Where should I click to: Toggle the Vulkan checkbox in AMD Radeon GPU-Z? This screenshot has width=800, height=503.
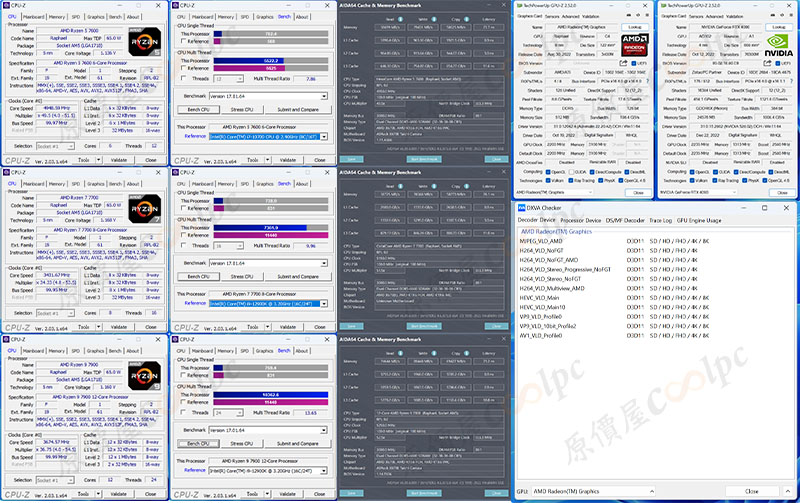[548, 180]
